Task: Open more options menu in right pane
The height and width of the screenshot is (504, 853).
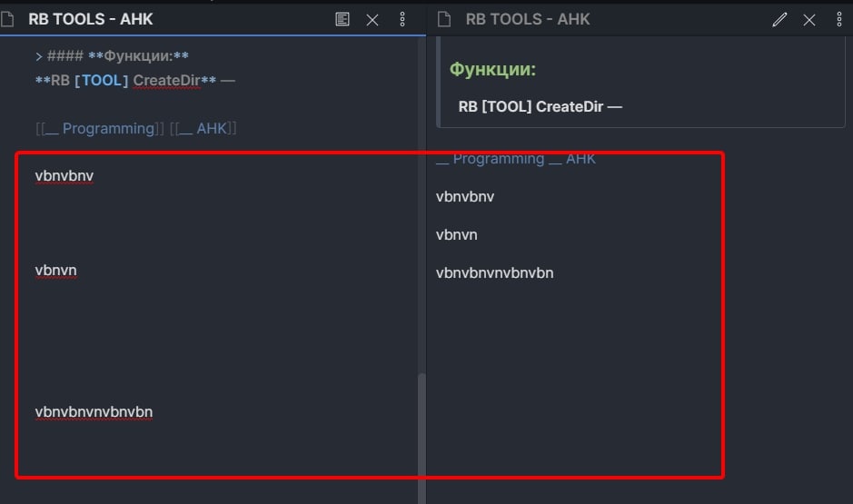Action: tap(838, 19)
